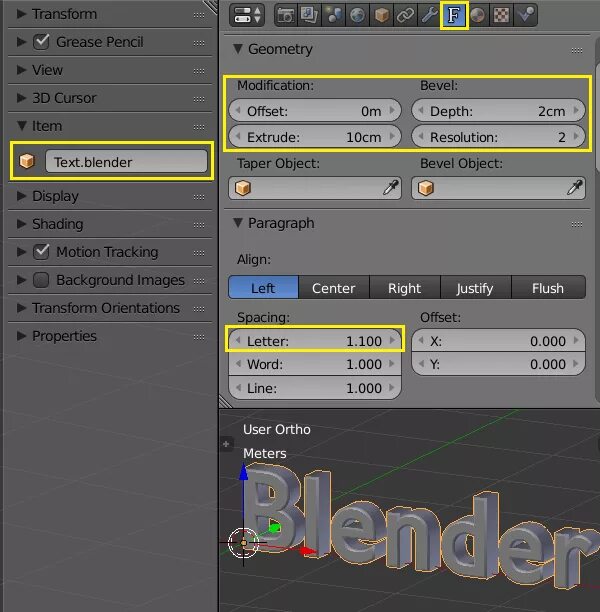The width and height of the screenshot is (600, 612).
Task: Click the Bevel Object eyedropper
Action: [575, 188]
